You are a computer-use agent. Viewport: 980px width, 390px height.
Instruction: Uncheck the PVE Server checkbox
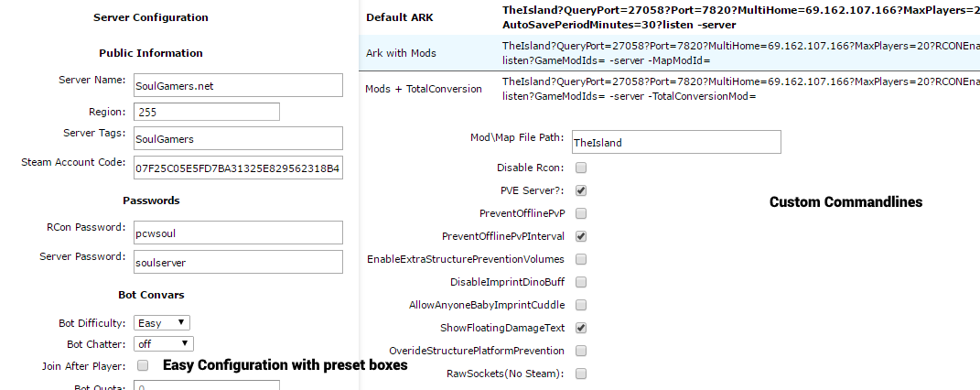click(x=581, y=191)
